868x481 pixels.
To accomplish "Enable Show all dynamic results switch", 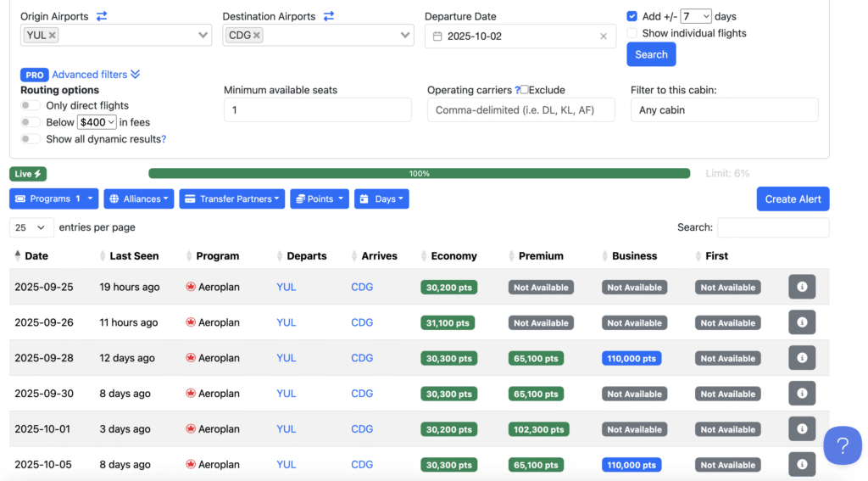I will pos(31,139).
